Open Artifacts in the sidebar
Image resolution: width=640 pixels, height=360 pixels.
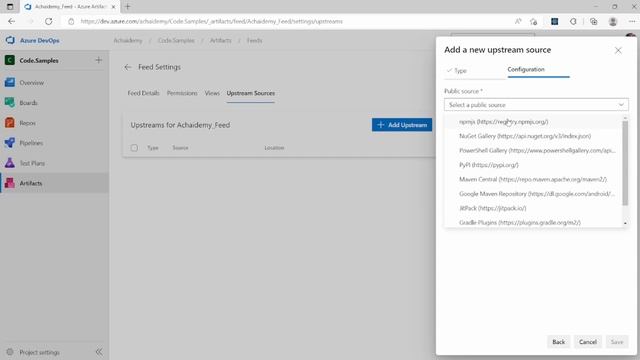tap(54, 183)
